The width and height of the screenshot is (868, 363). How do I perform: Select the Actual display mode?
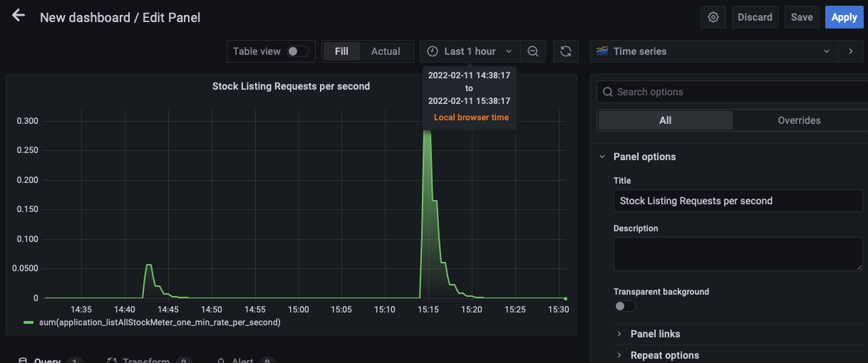click(386, 51)
